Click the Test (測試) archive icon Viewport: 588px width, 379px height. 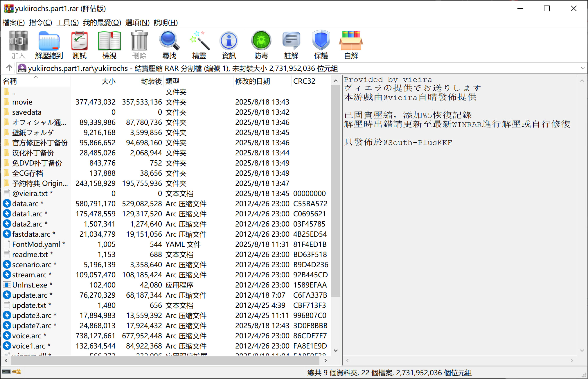(x=79, y=44)
